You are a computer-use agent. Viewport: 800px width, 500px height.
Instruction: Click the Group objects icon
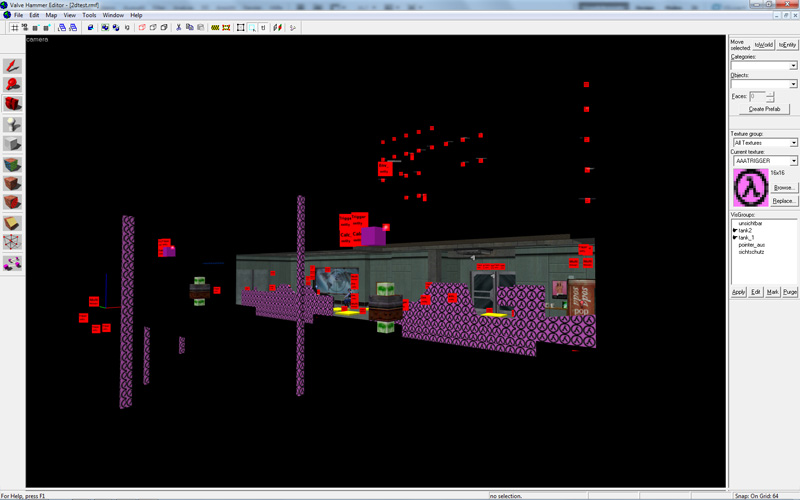105,28
